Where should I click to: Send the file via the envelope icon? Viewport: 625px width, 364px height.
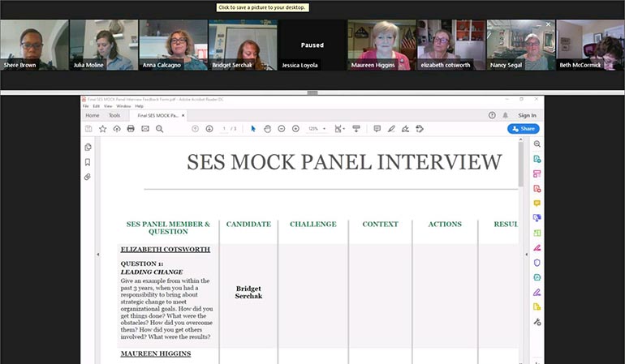(145, 129)
